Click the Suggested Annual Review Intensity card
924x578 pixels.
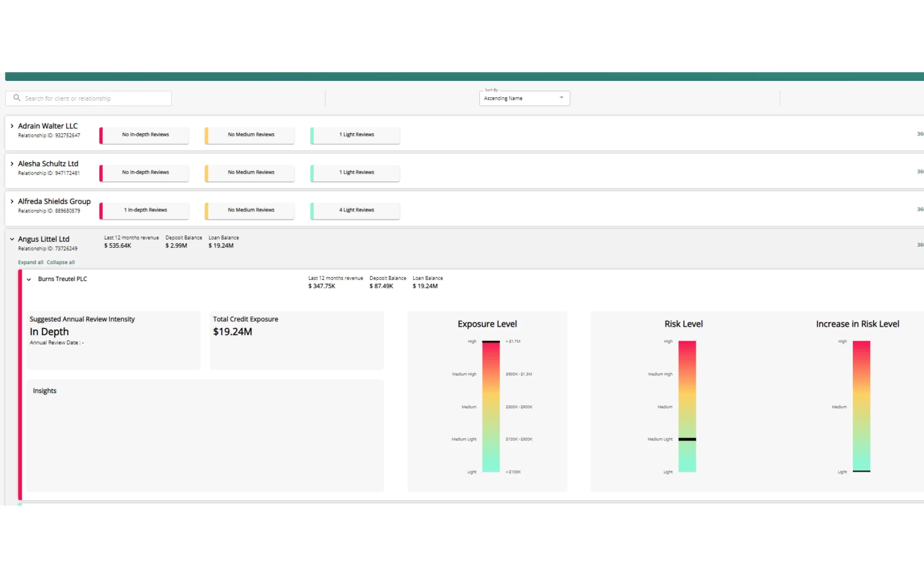click(114, 341)
